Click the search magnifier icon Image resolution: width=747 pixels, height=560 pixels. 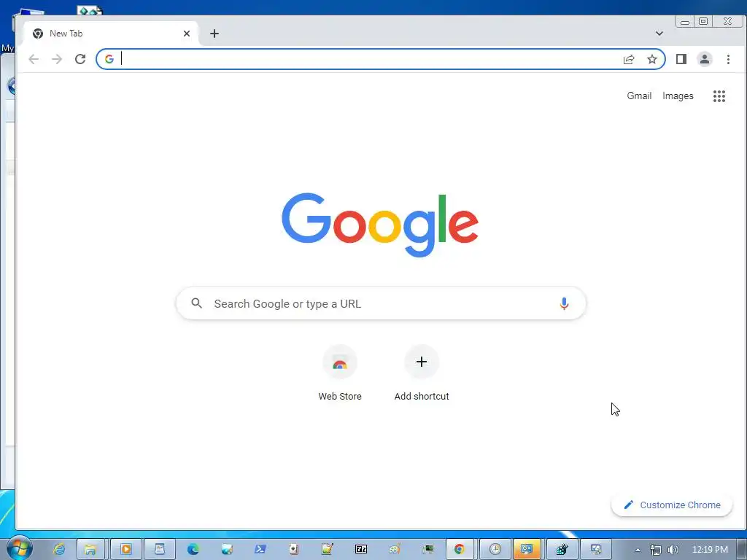(197, 303)
